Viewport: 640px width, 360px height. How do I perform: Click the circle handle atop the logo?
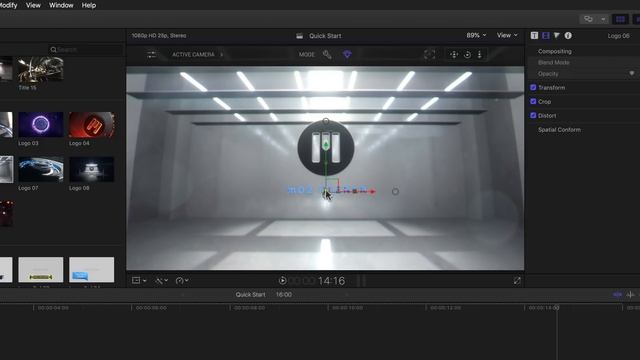click(x=326, y=121)
